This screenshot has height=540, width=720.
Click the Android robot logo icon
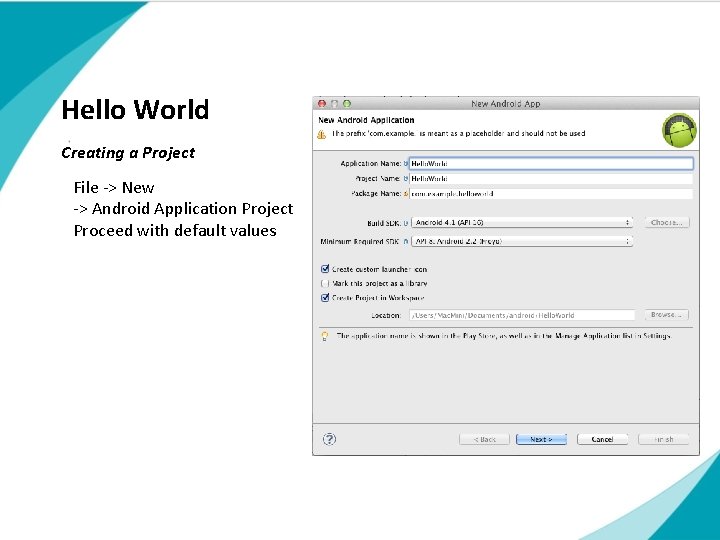(679, 130)
